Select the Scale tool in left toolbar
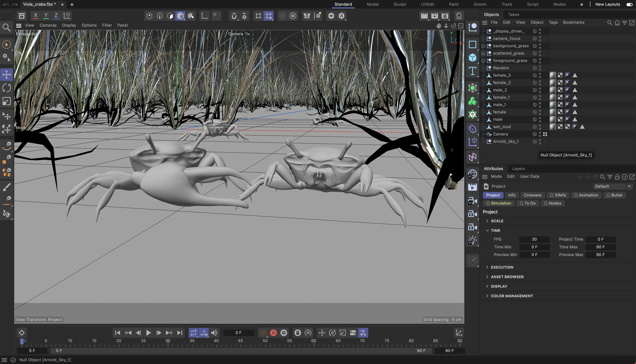Viewport: 636px width, 364px height. click(7, 101)
